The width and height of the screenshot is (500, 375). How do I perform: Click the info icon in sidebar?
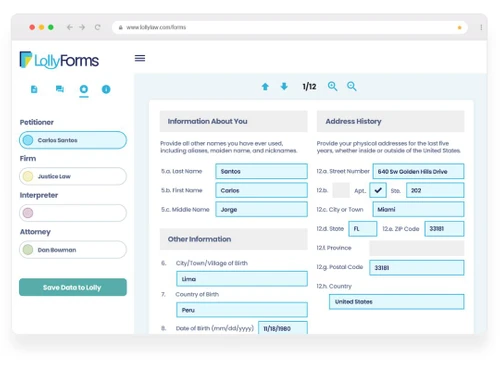click(106, 89)
